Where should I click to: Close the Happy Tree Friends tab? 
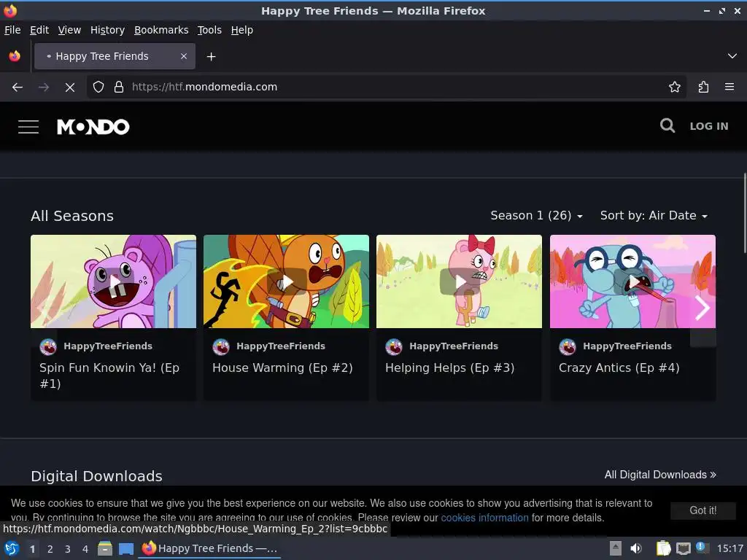pos(183,56)
